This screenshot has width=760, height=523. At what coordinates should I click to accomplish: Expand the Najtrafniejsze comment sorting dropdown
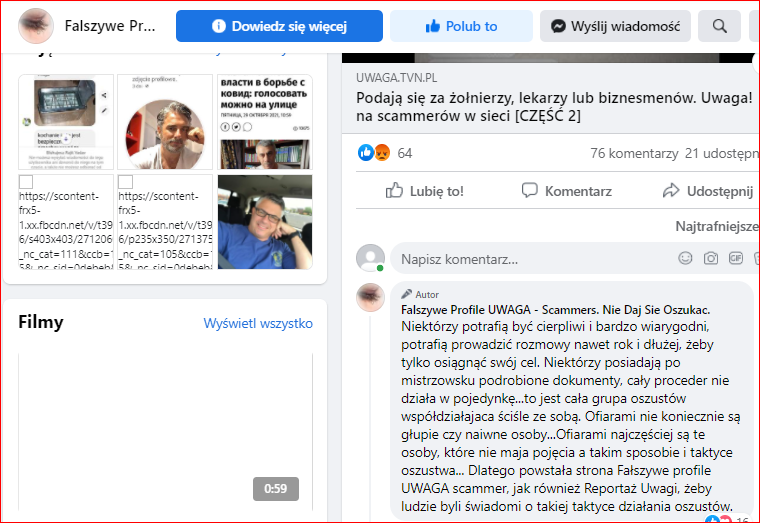[716, 226]
